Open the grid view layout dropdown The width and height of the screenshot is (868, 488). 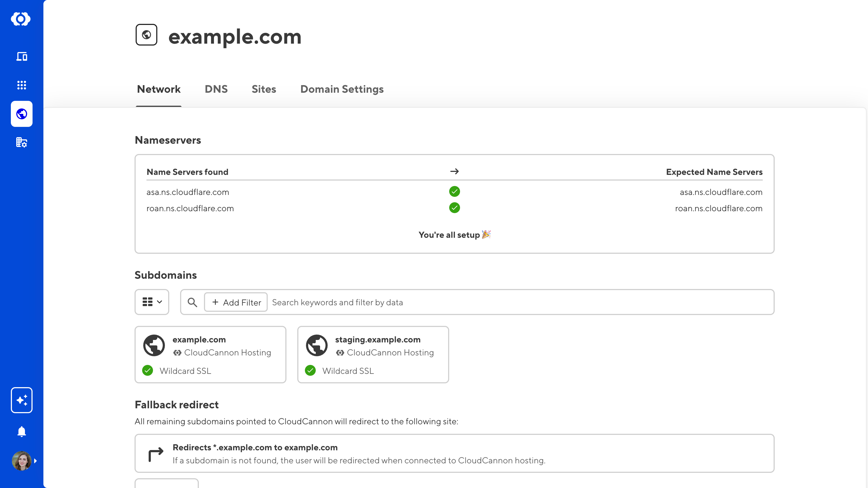[x=152, y=302]
